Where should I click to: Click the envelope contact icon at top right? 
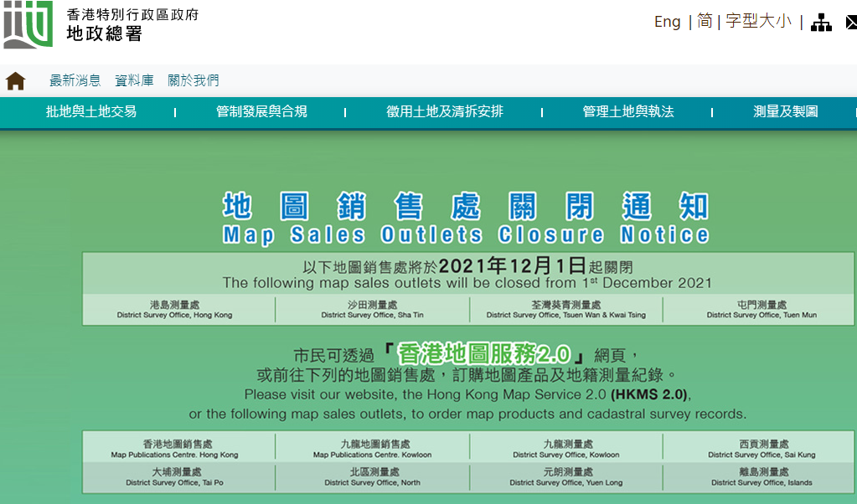pyautogui.click(x=851, y=23)
